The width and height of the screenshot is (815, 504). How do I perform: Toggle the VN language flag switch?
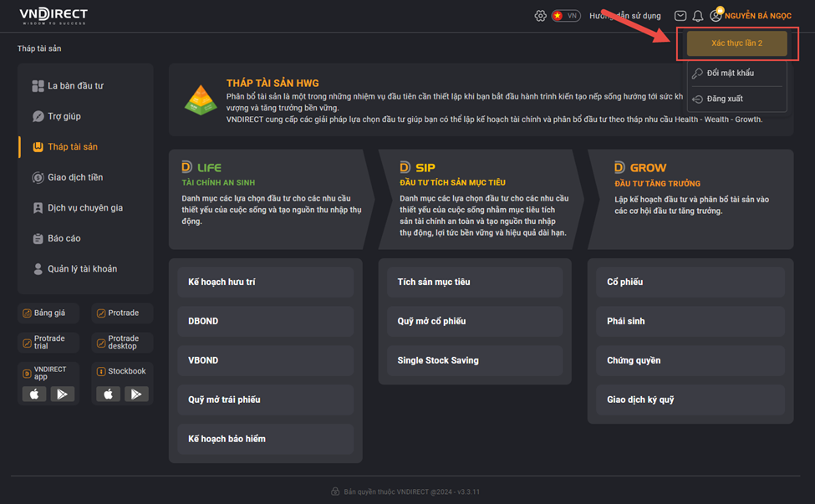(x=566, y=16)
